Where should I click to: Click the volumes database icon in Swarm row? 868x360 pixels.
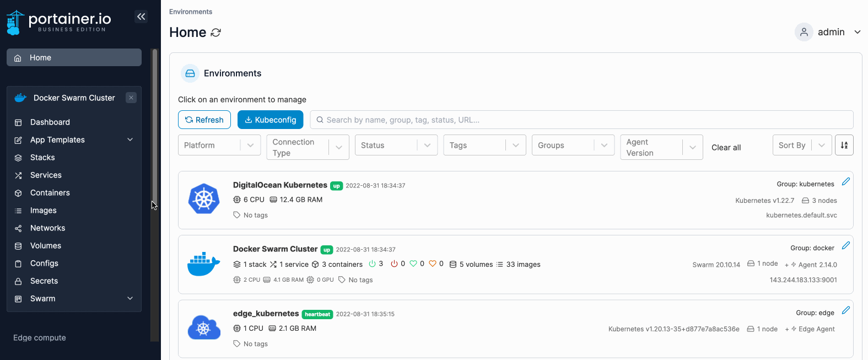[453, 265]
